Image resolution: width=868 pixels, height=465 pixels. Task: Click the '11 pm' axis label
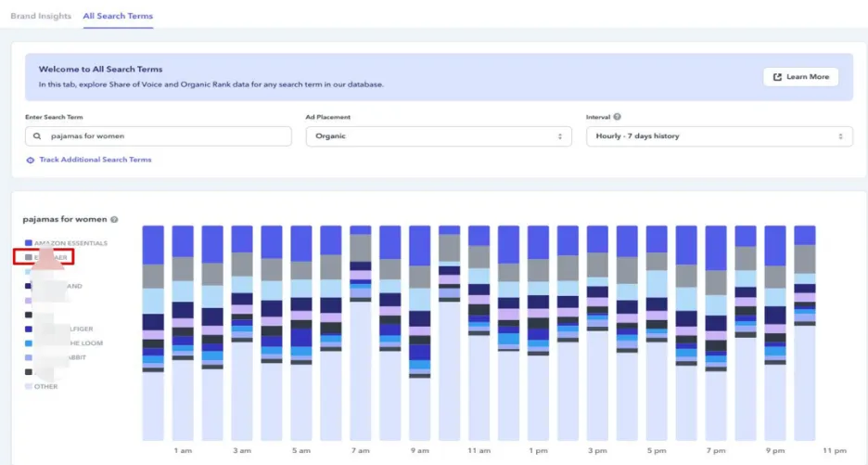point(835,450)
